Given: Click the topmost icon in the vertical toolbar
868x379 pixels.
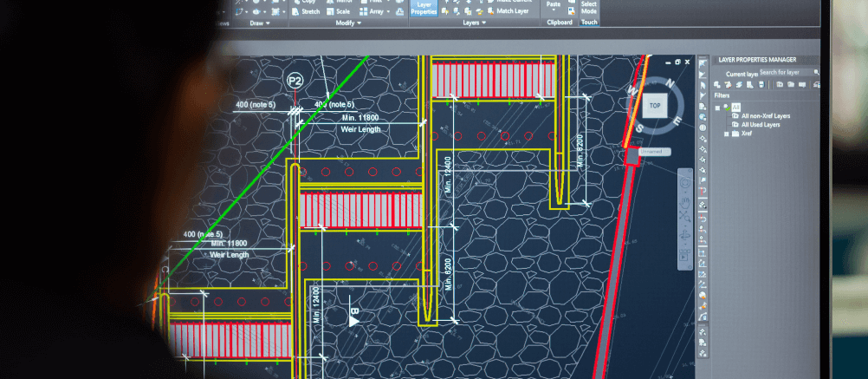Looking at the screenshot, I should pyautogui.click(x=703, y=63).
